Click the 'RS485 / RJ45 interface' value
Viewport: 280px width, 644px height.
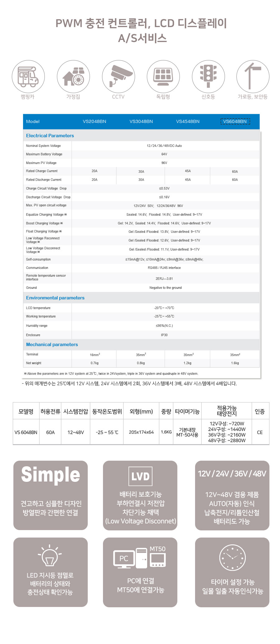(164, 268)
